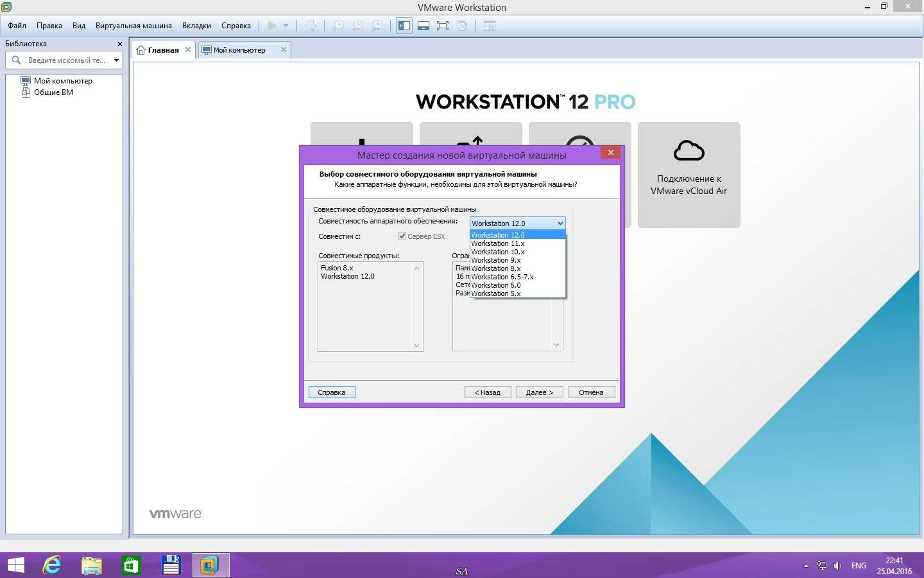This screenshot has width=924, height=578.
Task: Click the green Power On play button
Action: 272,26
